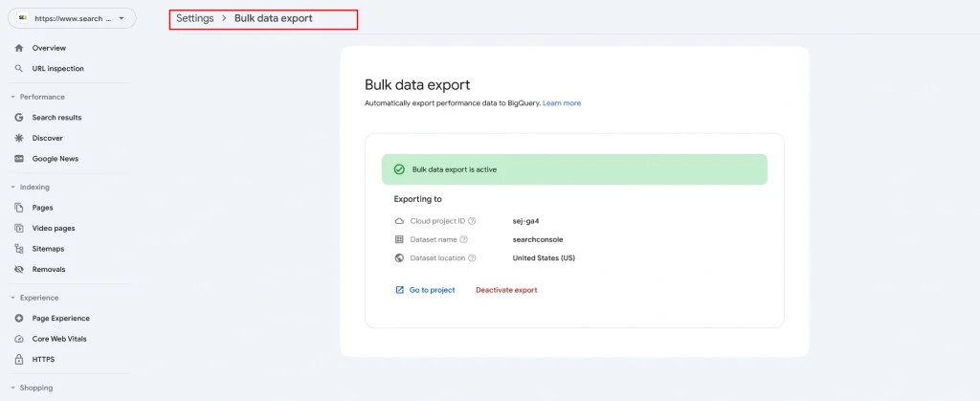The width and height of the screenshot is (980, 401).
Task: Click the HTTPS lock icon
Action: tap(19, 359)
